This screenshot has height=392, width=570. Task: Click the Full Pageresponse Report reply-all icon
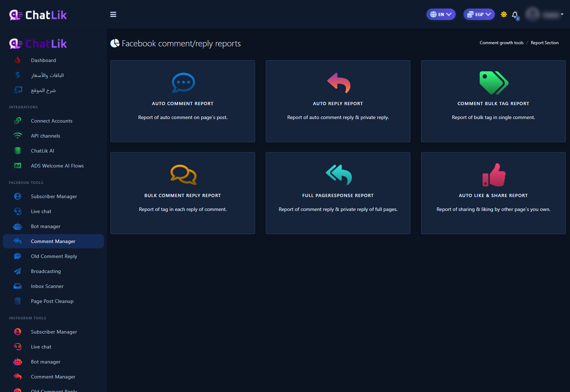click(x=339, y=175)
